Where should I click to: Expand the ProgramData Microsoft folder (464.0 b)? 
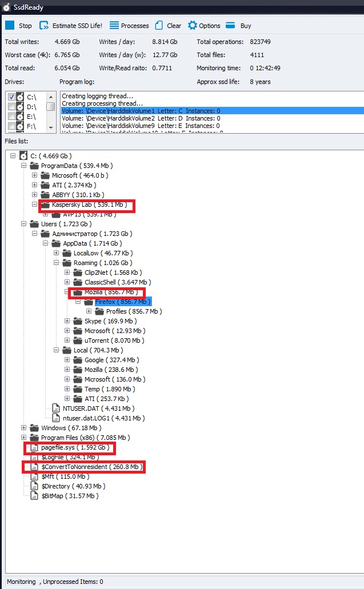point(34,175)
